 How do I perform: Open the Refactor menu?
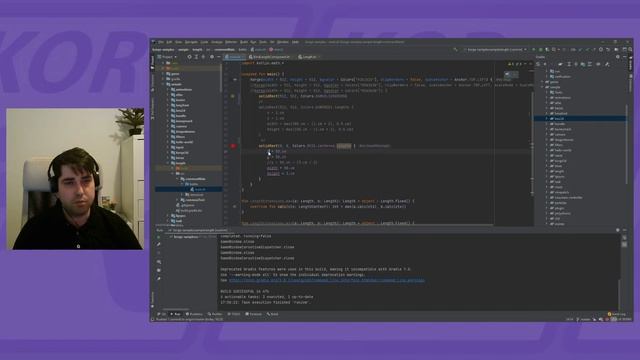click(231, 42)
